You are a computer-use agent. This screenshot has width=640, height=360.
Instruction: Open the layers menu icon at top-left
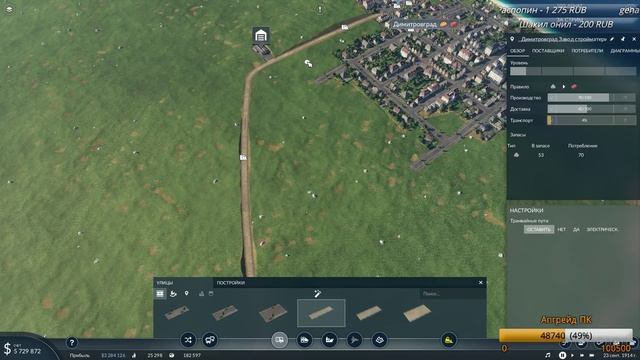(x=9, y=9)
